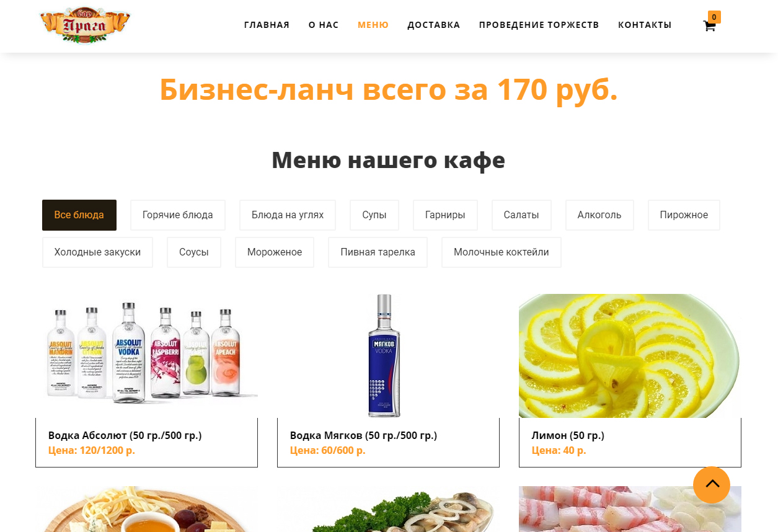Open the shopping cart icon
This screenshot has height=532, width=778.
(x=709, y=26)
